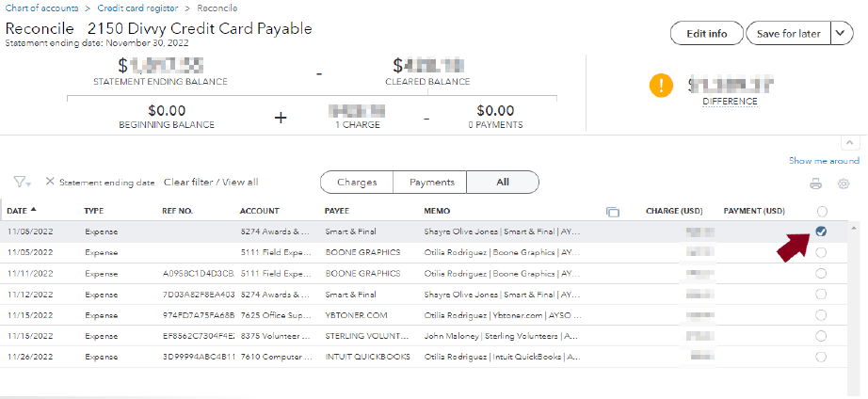Select the All tab
Image resolution: width=868 pixels, height=399 pixels.
pyautogui.click(x=503, y=182)
